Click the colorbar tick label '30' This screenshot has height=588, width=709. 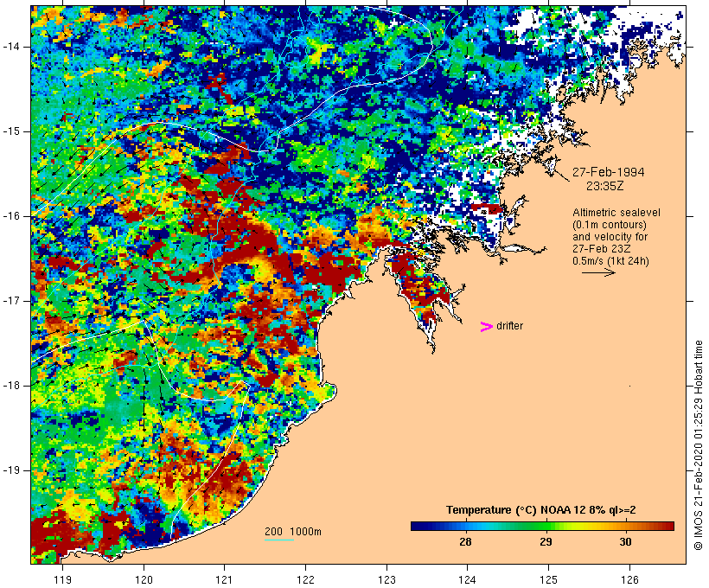625,542
